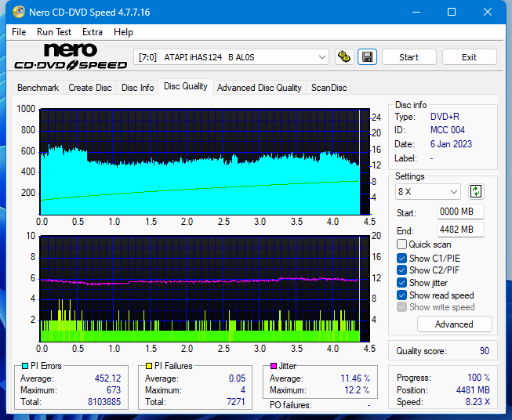
Task: Toggle the Show read speed checkbox
Action: (x=401, y=295)
